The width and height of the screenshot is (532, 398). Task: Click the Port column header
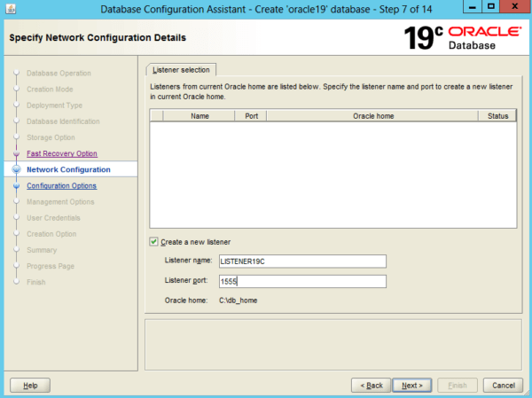click(x=252, y=116)
